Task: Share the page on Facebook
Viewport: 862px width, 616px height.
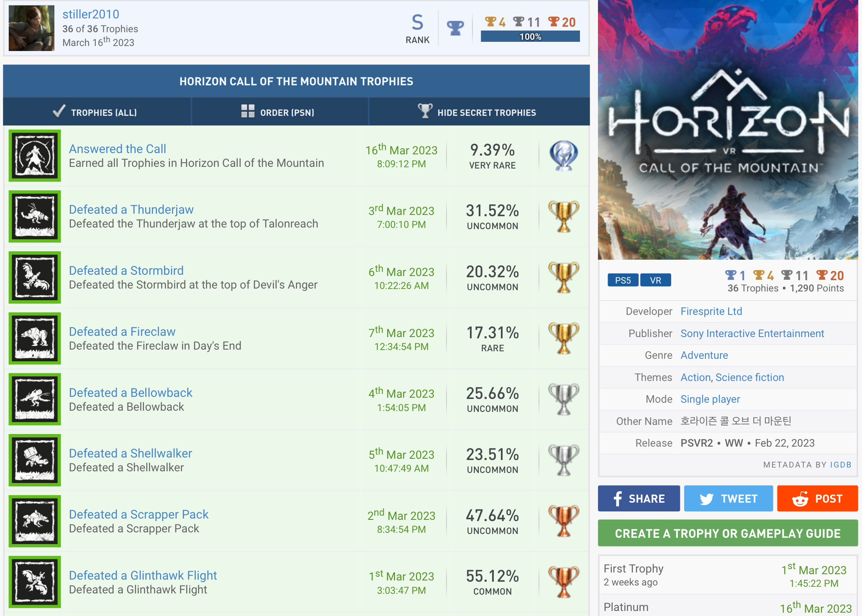Action: click(x=639, y=498)
